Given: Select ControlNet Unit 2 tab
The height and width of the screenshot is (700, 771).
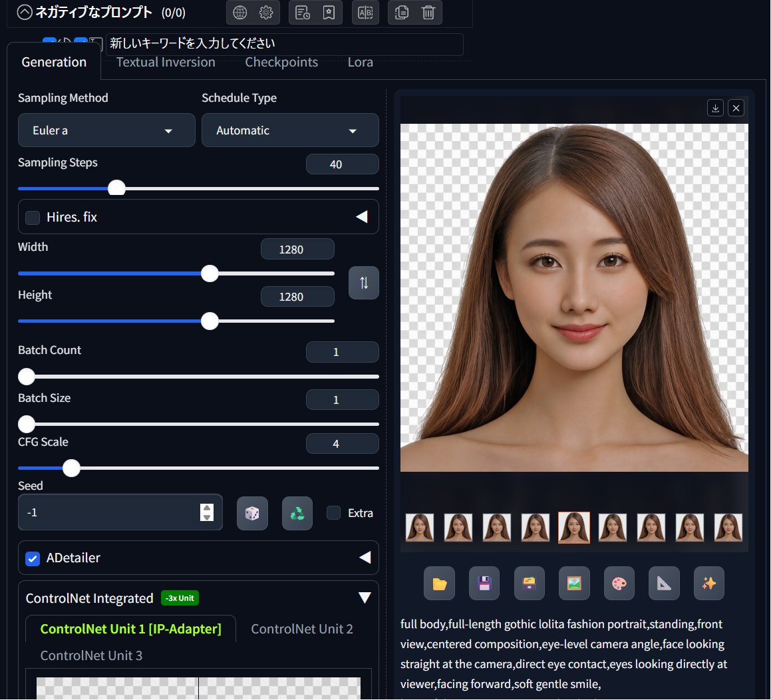Looking at the screenshot, I should pyautogui.click(x=302, y=629).
